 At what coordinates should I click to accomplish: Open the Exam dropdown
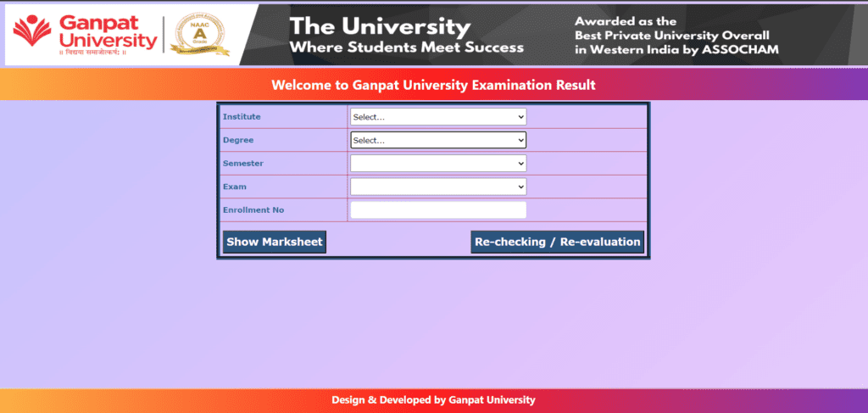438,187
